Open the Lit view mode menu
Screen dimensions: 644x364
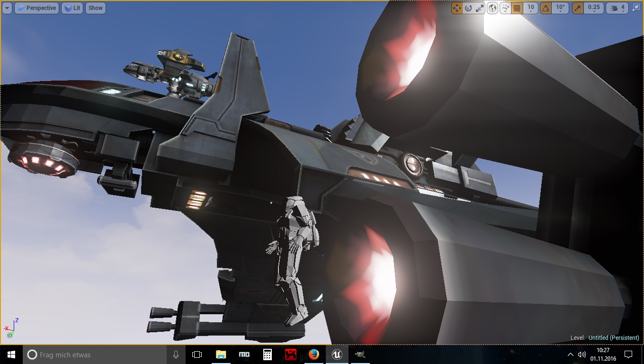[72, 8]
